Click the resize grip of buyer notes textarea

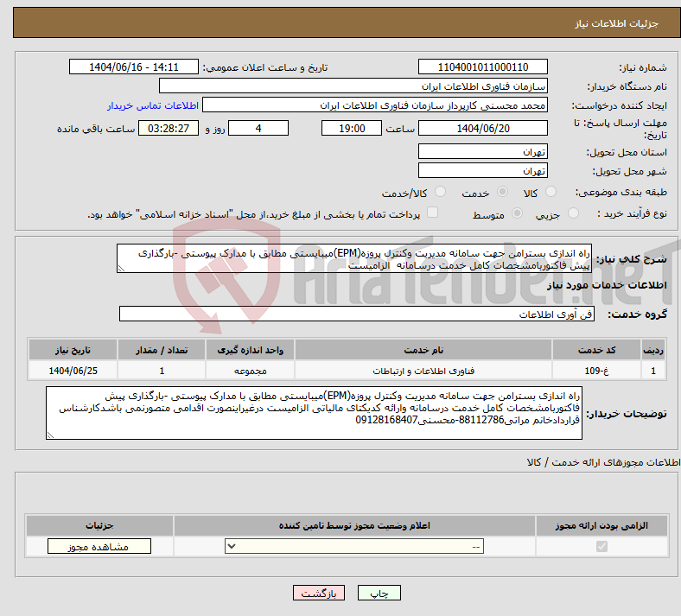[x=50, y=435]
